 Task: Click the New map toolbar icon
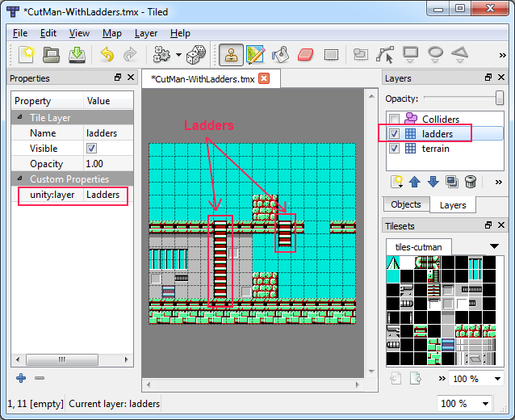(x=27, y=54)
